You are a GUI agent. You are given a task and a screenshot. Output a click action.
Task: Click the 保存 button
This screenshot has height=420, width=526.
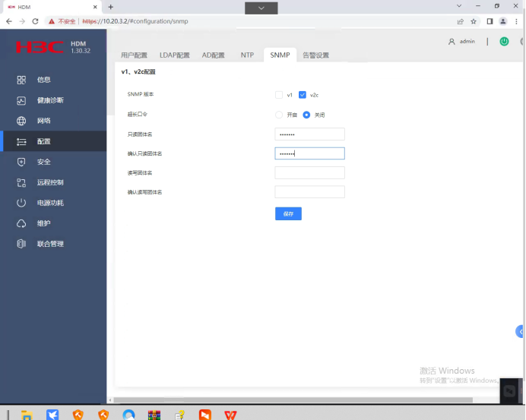[288, 213]
